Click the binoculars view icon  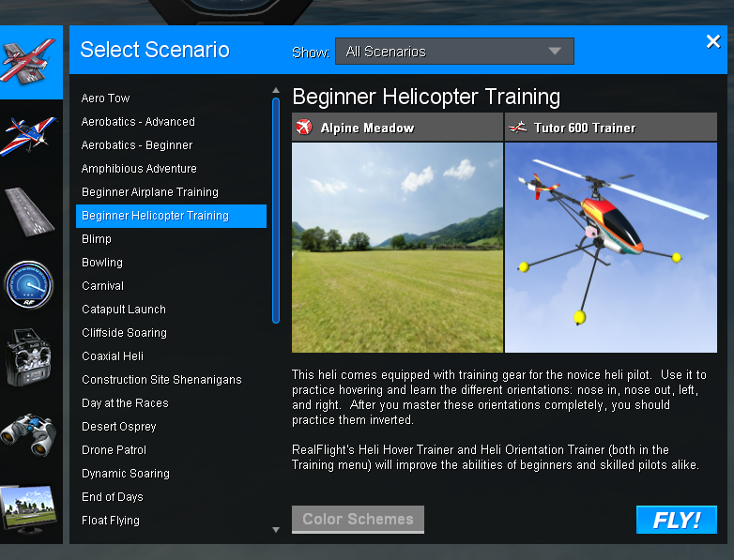[29, 434]
